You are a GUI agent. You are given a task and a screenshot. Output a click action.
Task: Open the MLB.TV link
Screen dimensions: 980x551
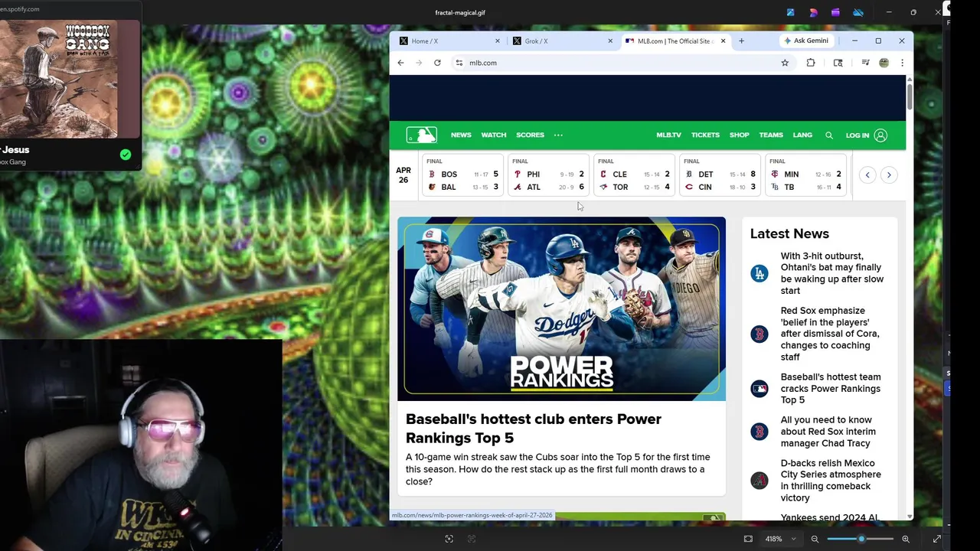click(668, 135)
